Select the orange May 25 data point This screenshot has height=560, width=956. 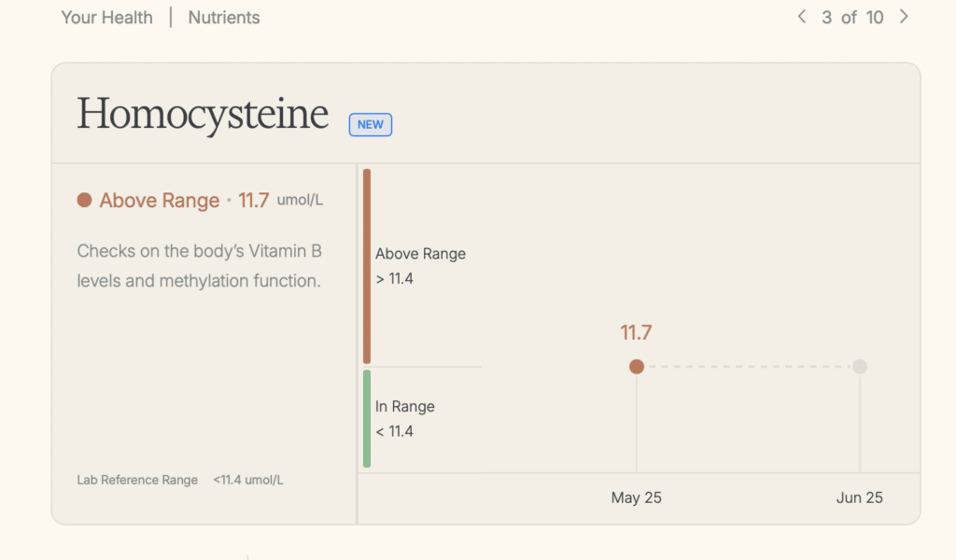point(637,367)
